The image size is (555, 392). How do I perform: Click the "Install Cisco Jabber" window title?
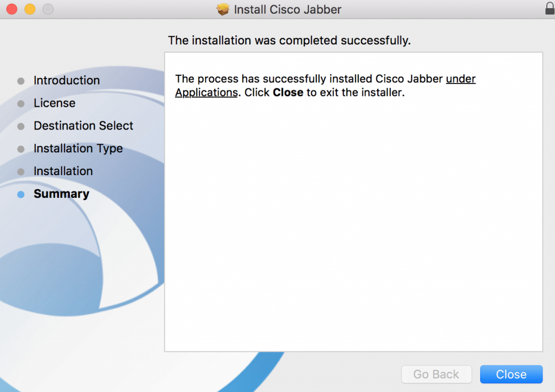tap(287, 10)
